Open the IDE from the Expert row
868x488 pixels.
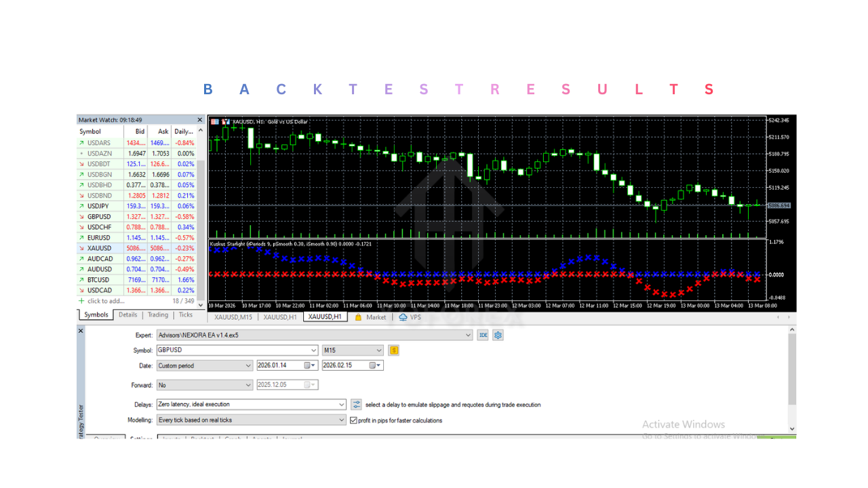tap(482, 334)
